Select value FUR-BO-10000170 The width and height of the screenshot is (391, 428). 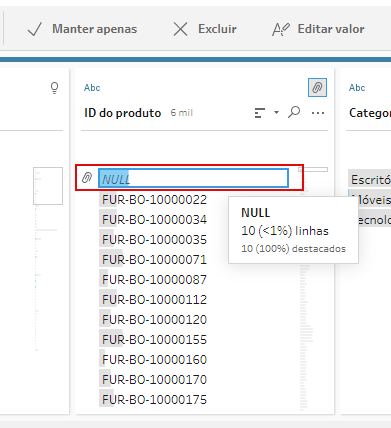click(154, 380)
